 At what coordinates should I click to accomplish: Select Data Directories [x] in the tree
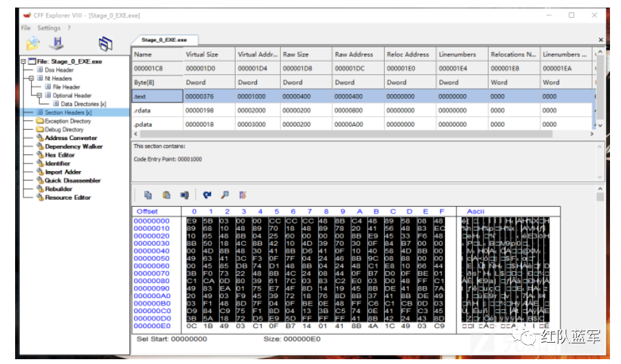coord(84,104)
